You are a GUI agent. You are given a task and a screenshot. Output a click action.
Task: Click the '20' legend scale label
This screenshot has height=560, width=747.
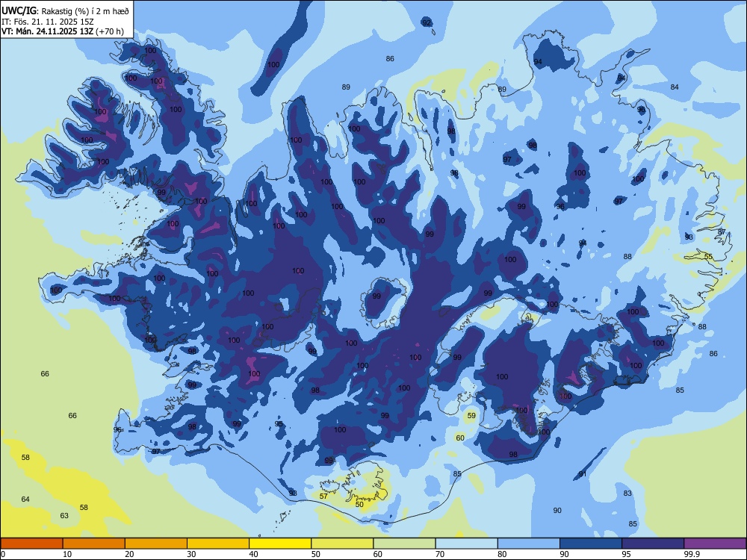coord(129,554)
